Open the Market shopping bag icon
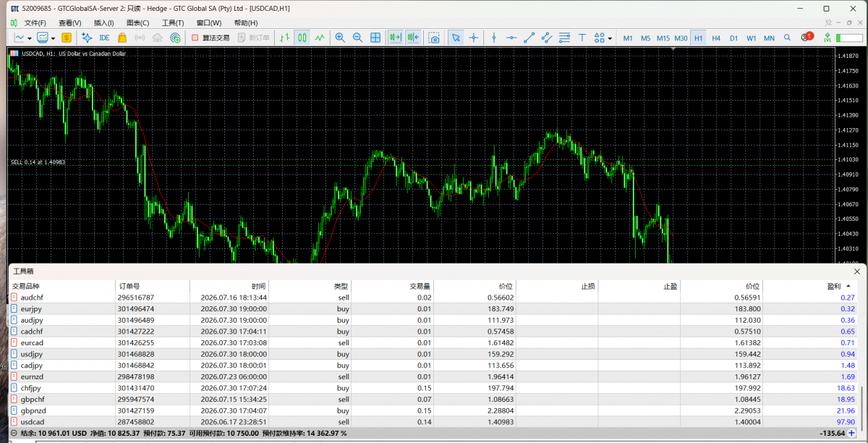 (122, 38)
